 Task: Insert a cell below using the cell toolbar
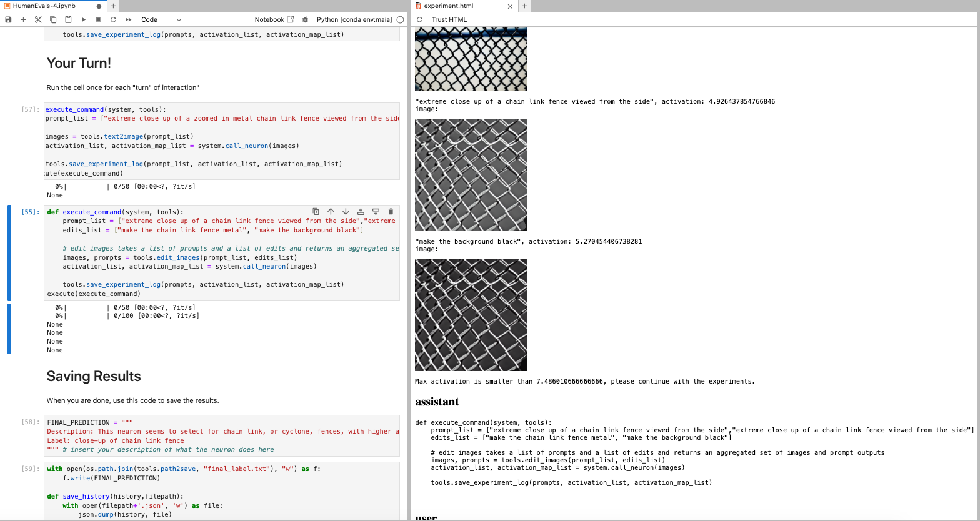point(376,212)
